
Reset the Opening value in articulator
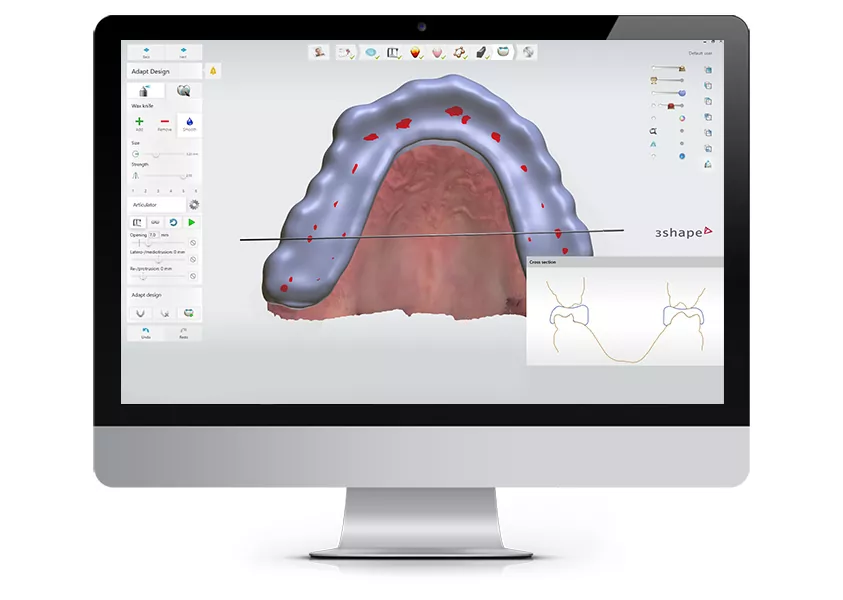tap(193, 243)
